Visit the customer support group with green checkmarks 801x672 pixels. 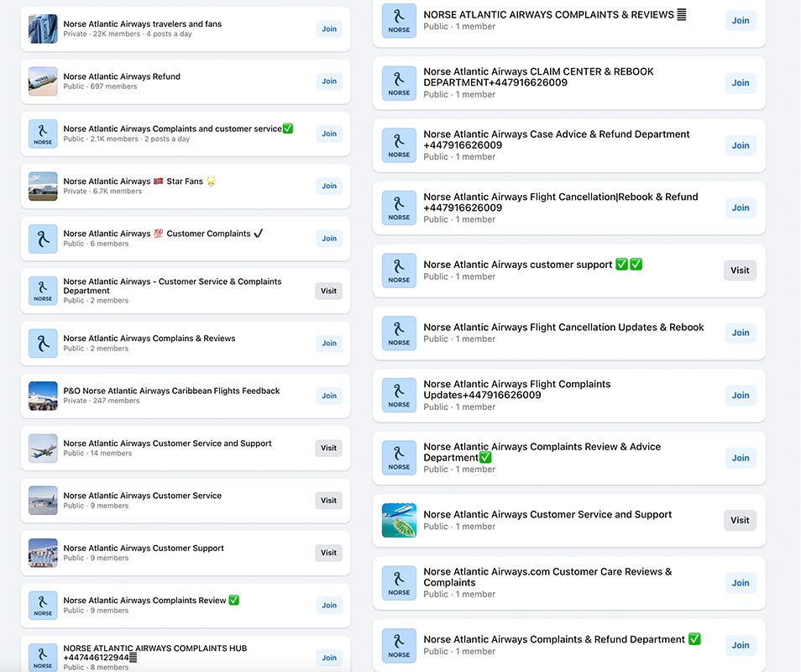coord(739,270)
